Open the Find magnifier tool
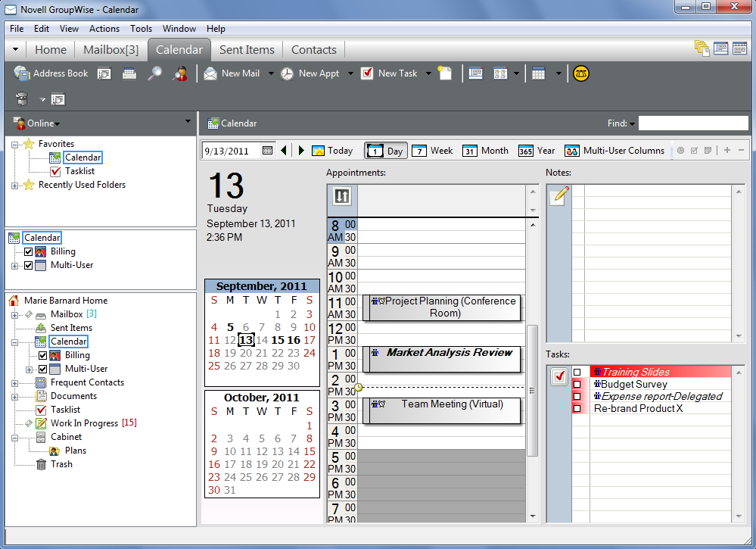This screenshot has width=756, height=549. pyautogui.click(x=154, y=73)
